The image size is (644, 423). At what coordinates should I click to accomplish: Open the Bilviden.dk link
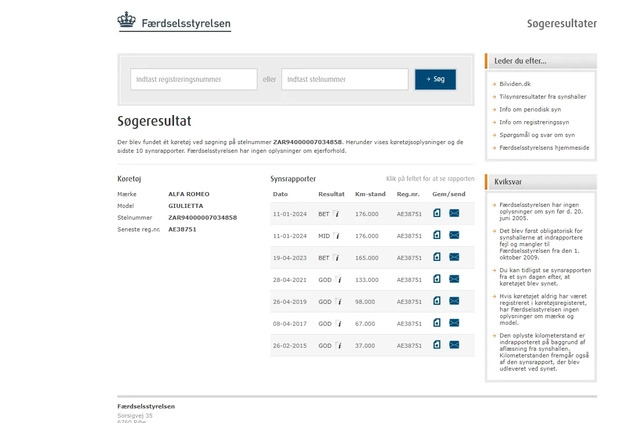pyautogui.click(x=515, y=84)
